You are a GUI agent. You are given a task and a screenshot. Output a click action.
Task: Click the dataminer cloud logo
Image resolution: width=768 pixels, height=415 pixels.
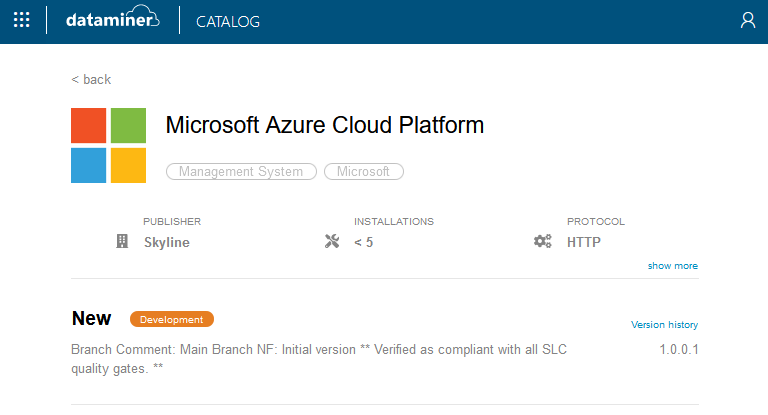click(113, 17)
